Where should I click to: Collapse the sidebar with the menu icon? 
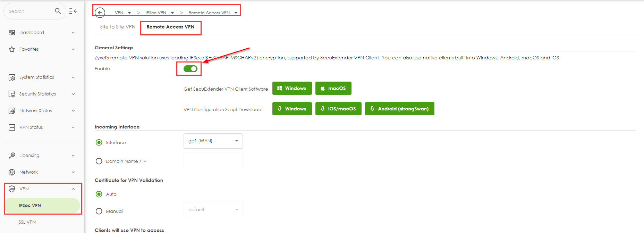73,11
